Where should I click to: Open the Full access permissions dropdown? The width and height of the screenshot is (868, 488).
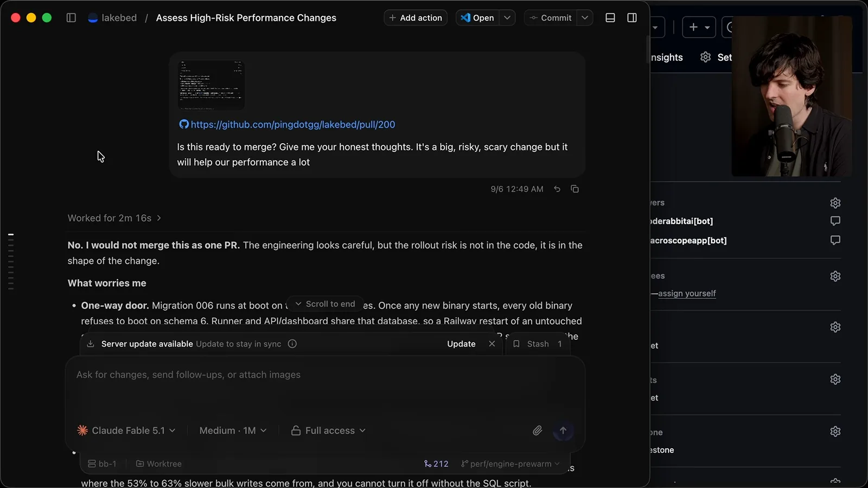click(x=329, y=431)
